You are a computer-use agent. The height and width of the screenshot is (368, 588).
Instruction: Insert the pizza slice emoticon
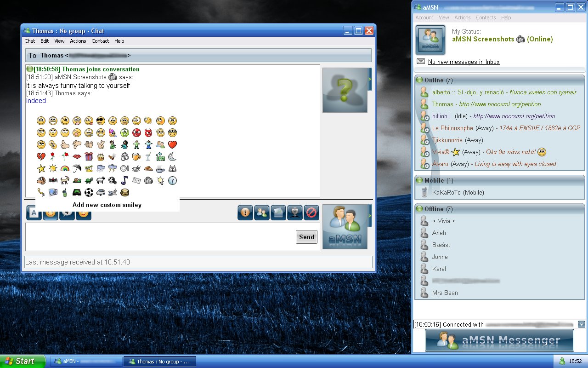[x=149, y=169]
